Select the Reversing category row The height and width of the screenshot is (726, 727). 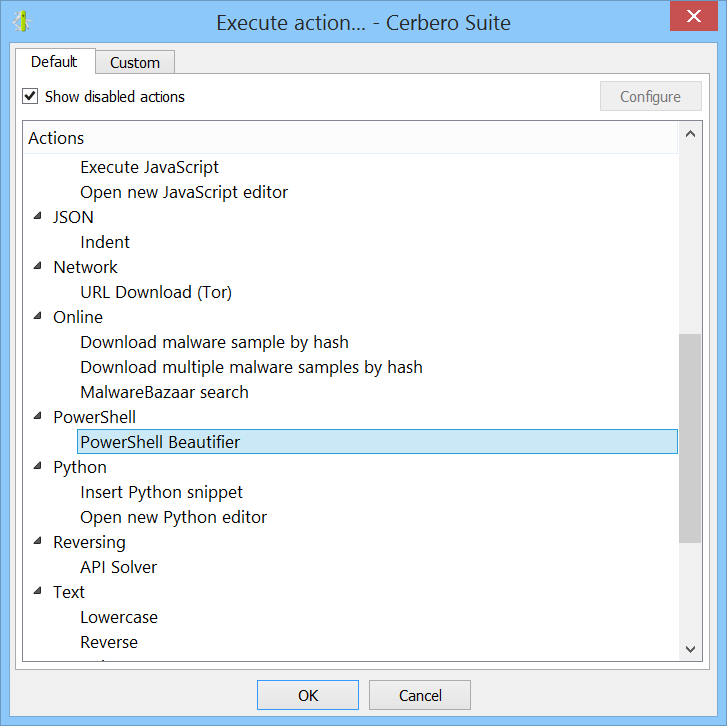(89, 543)
